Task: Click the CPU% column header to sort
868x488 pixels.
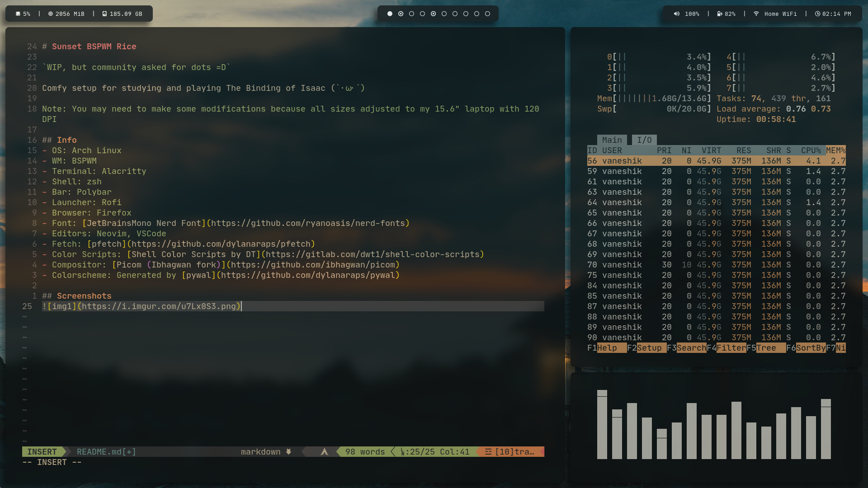Action: (811, 150)
